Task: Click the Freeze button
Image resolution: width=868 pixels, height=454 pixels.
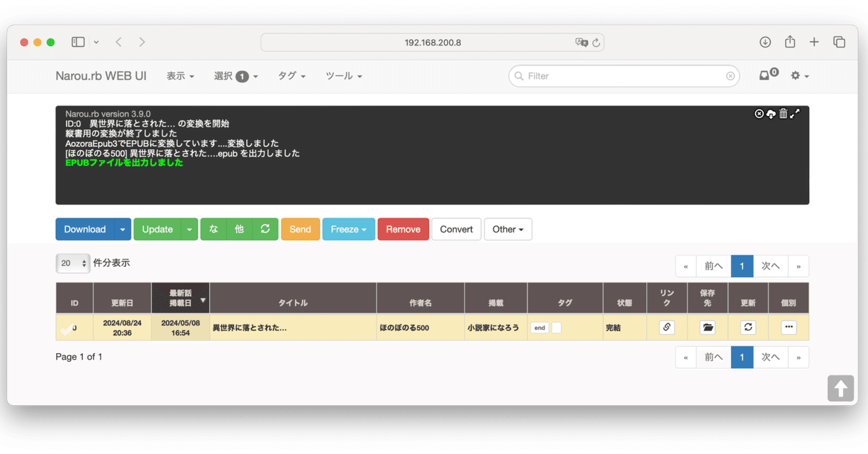Action: 348,229
